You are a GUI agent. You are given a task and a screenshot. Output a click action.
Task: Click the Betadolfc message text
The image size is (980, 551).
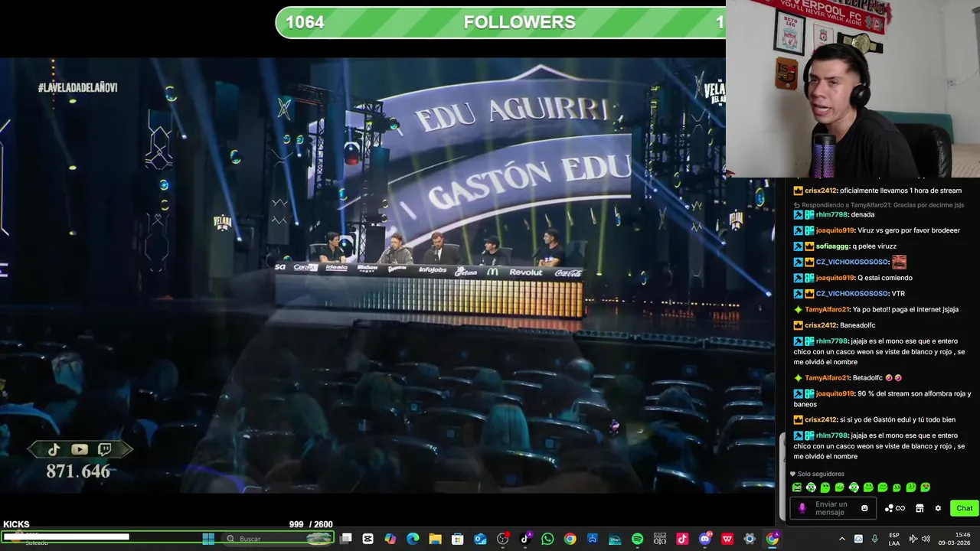click(x=867, y=378)
